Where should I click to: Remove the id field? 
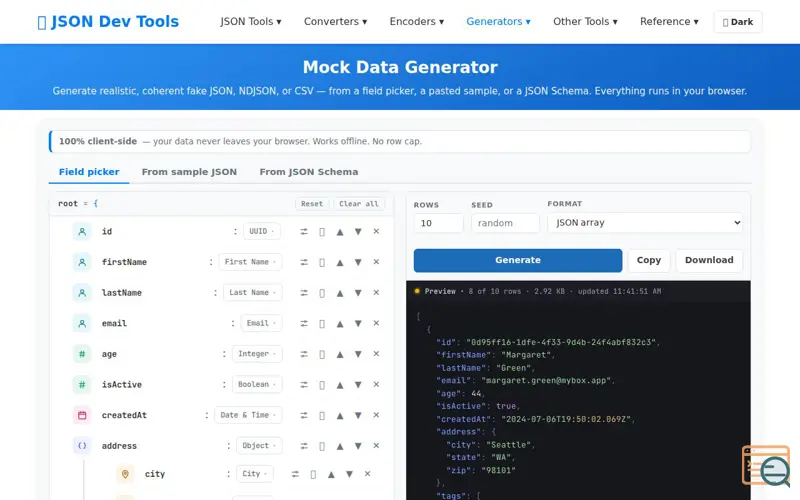click(376, 232)
